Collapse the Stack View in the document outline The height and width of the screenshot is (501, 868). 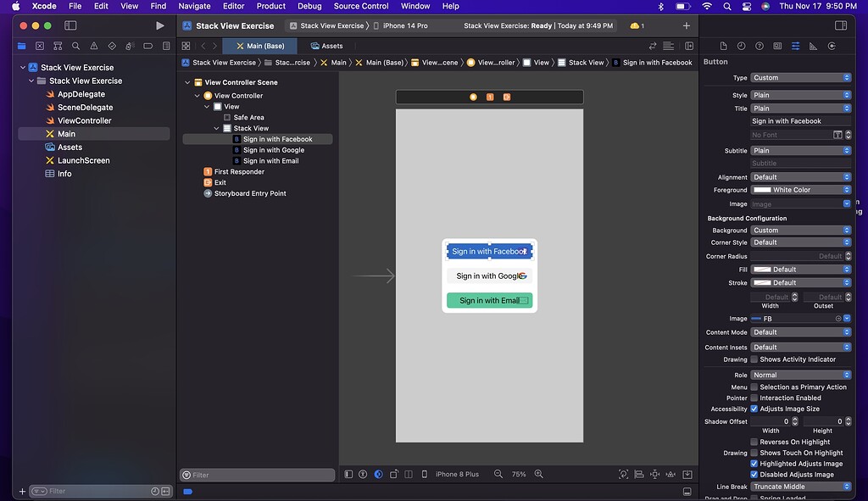coord(216,128)
